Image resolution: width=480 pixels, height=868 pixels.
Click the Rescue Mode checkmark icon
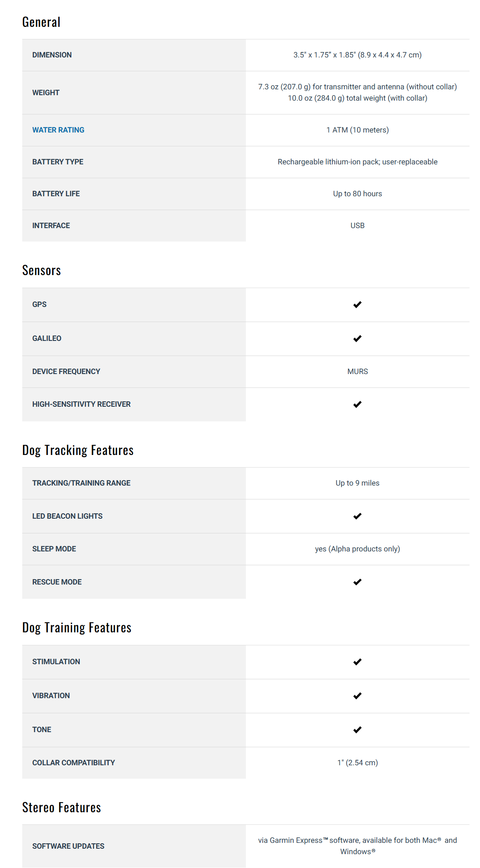(357, 582)
